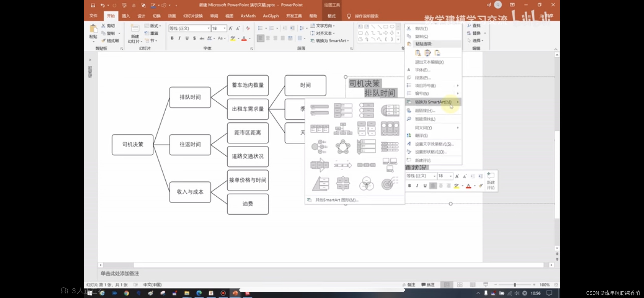
Task: Apply the red font color in the ribbon
Action: tap(244, 38)
